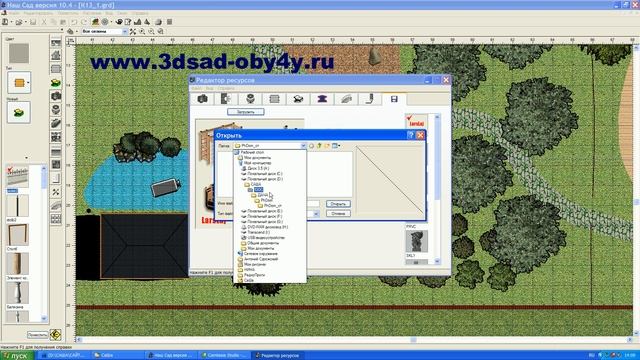The width and height of the screenshot is (640, 360).
Task: Open the floppy disk tab in Resource Editor
Action: point(394,99)
